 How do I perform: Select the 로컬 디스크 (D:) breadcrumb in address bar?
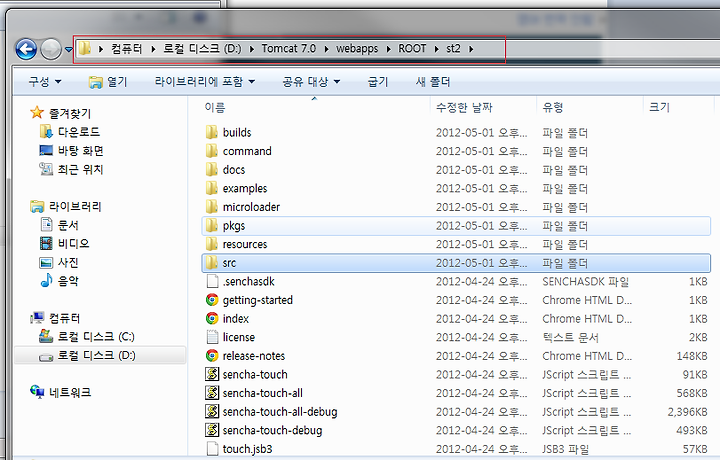(202, 49)
